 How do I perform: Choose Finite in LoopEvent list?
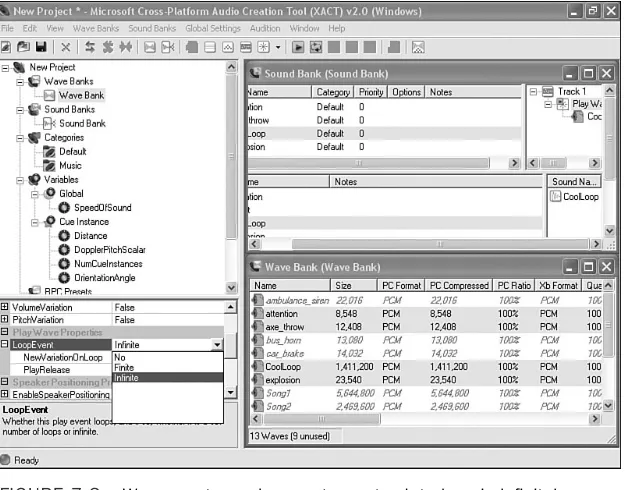click(168, 367)
